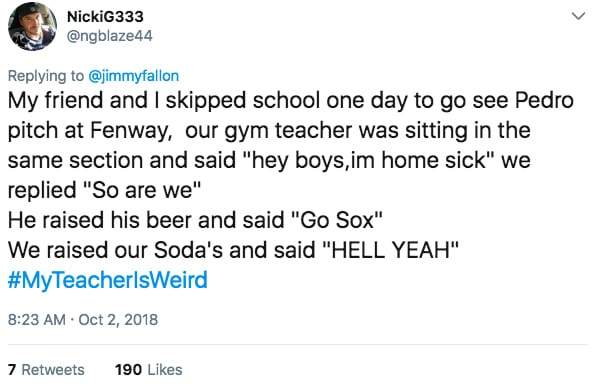Screen dimensions: 597x391
Task: Click the retweet count number 7
Action: tap(12, 370)
